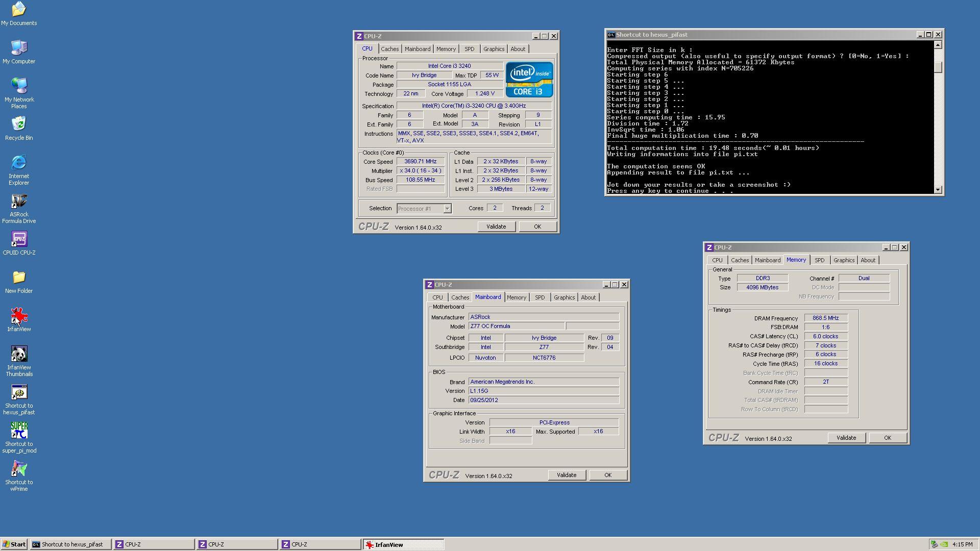Click console scrollbar down arrow
This screenshot has width=980, height=551.
coord(938,190)
